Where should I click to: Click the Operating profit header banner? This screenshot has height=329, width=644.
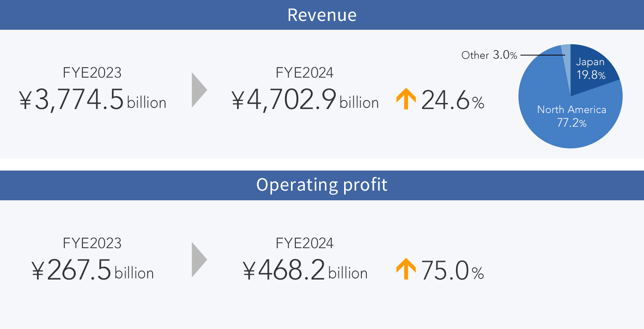[x=322, y=185]
